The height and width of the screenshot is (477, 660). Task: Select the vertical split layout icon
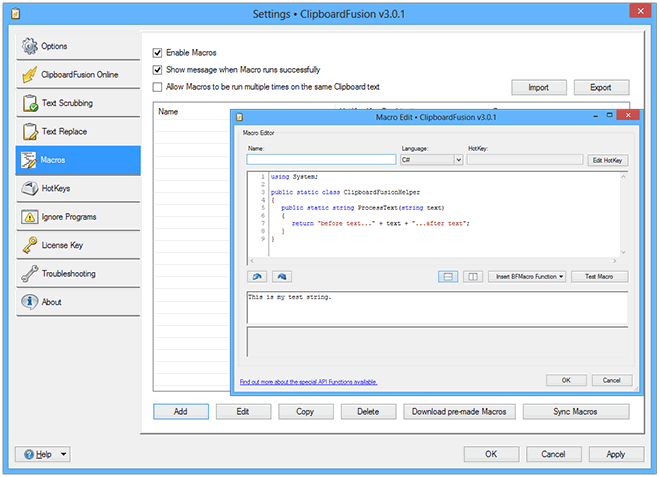click(x=473, y=276)
